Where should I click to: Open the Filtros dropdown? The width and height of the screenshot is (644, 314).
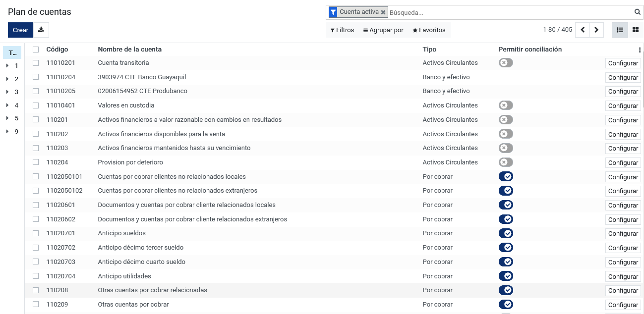[x=342, y=30]
